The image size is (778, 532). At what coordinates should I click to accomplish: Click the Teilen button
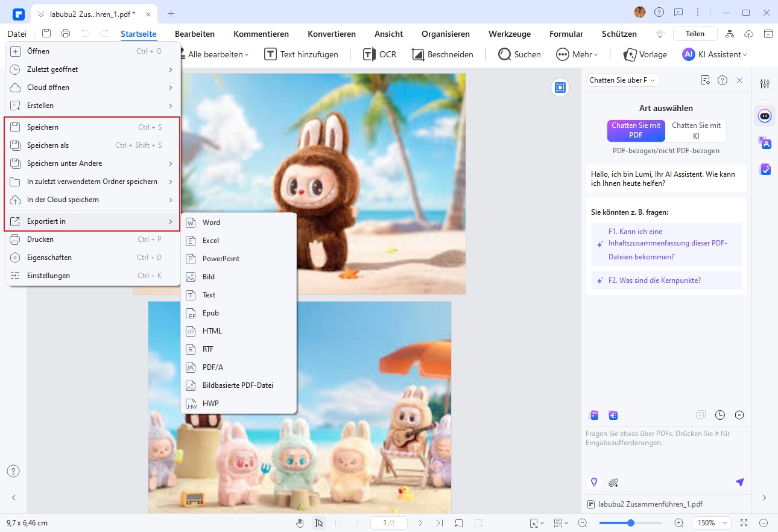pos(695,34)
